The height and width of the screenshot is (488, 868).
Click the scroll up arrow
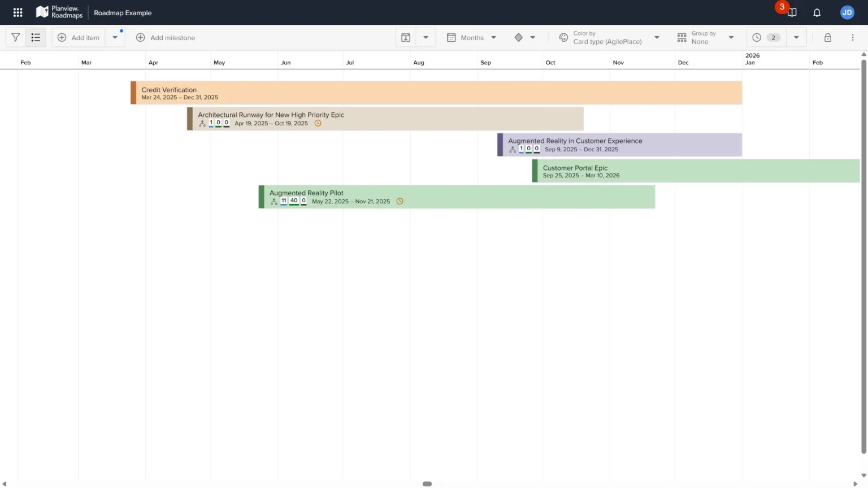[x=863, y=54]
